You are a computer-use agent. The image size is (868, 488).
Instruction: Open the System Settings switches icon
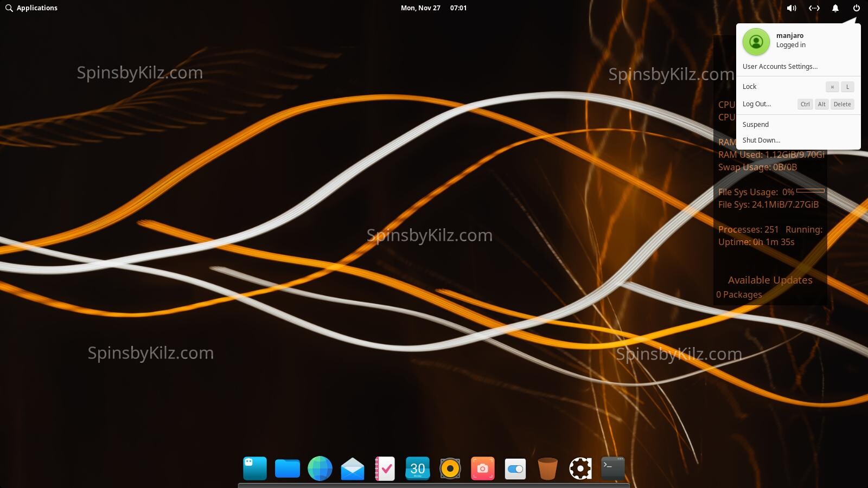[515, 468]
